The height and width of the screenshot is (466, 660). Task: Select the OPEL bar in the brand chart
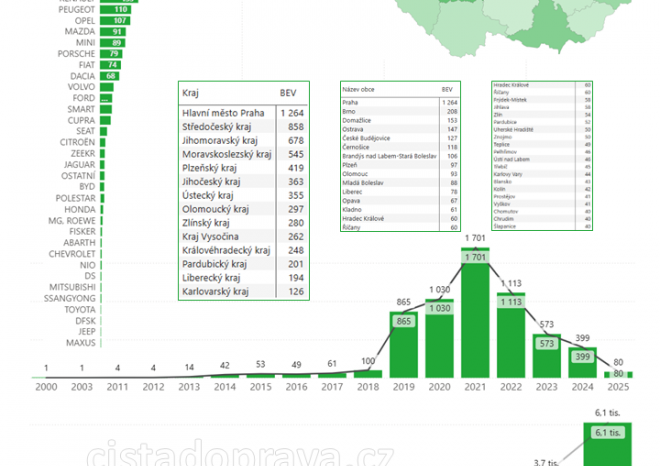coord(116,20)
